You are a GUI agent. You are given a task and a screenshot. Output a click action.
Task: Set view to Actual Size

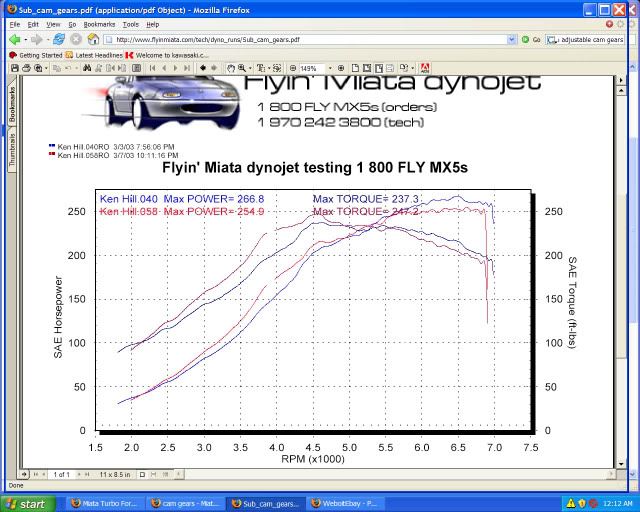[x=356, y=68]
